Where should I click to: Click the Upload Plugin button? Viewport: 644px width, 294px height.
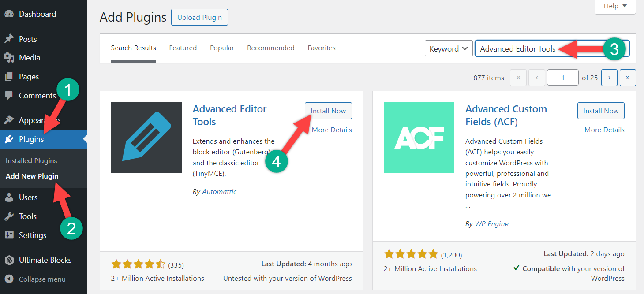[199, 17]
